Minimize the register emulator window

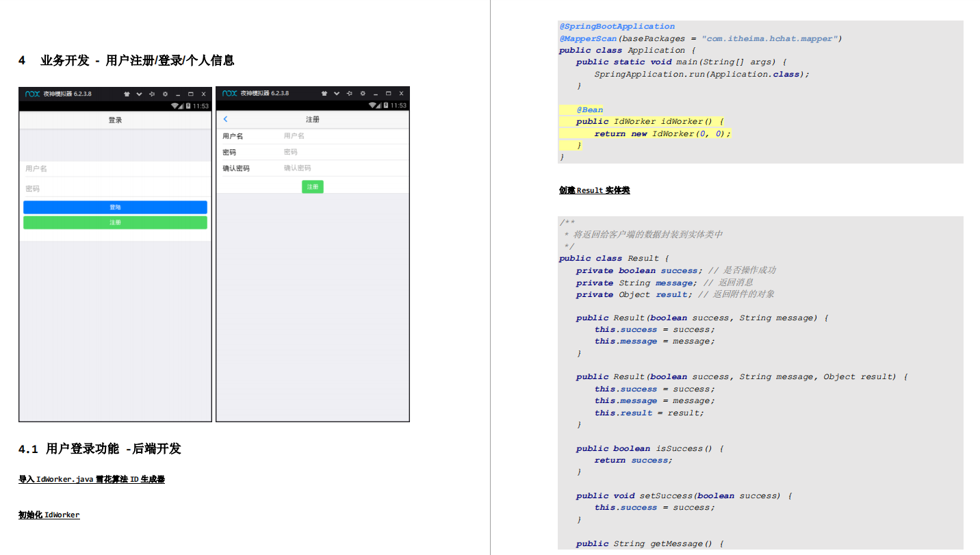click(x=375, y=94)
